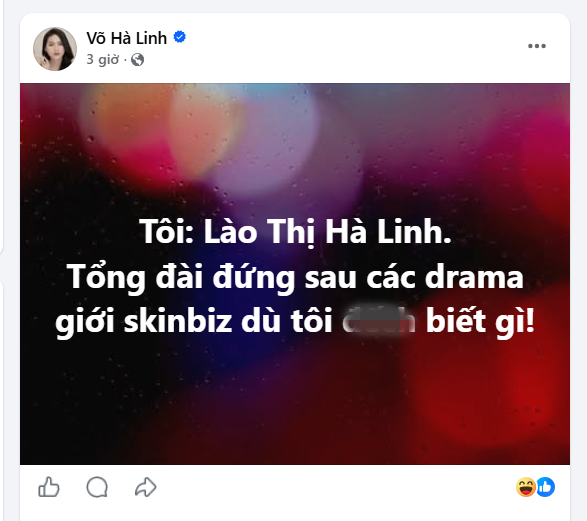587x521 pixels.
Task: Open the '3 giờ' timestamp link
Action: click(x=103, y=60)
